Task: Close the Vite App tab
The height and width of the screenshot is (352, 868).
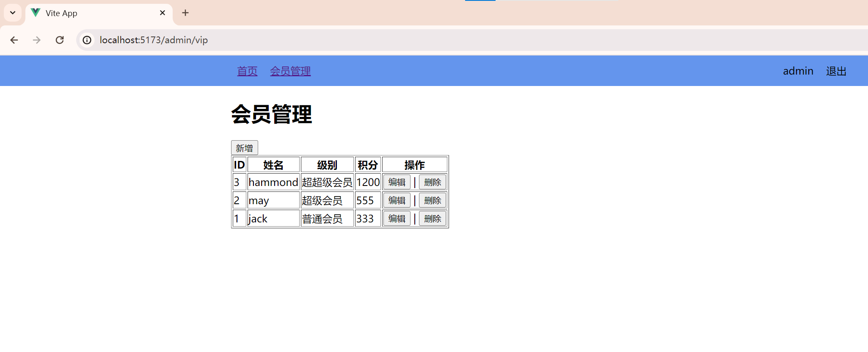Action: pos(163,13)
